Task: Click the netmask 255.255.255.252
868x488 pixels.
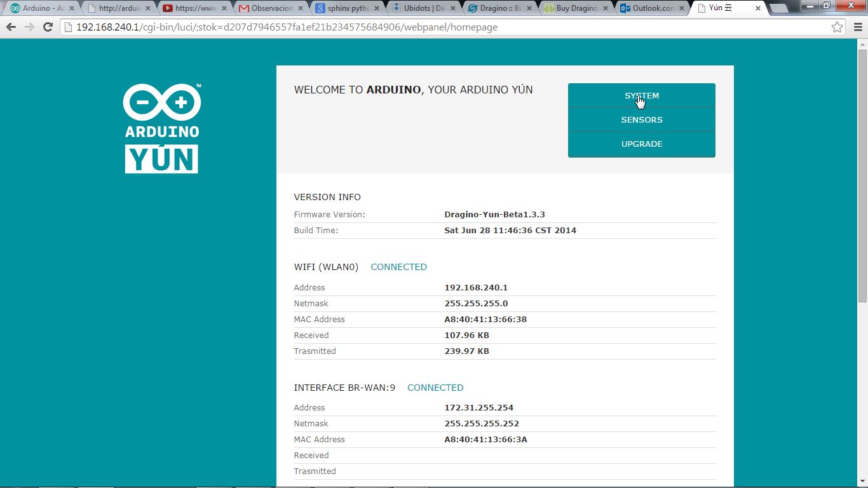Action: click(482, 424)
